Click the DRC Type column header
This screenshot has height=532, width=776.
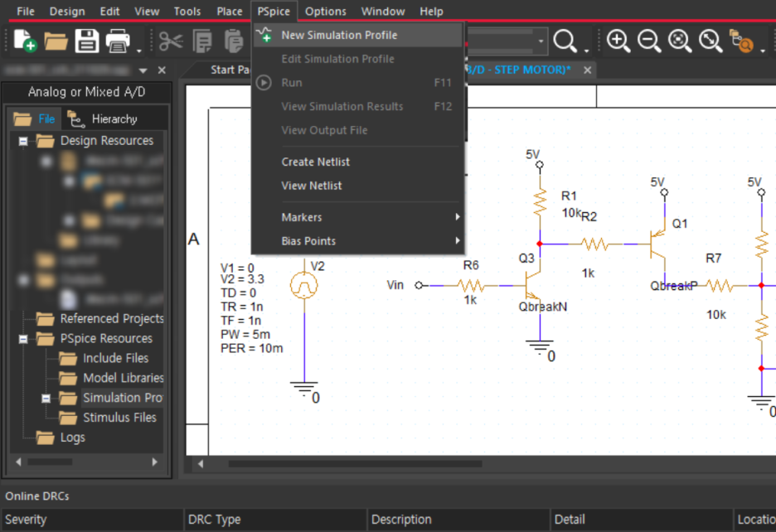pyautogui.click(x=275, y=520)
